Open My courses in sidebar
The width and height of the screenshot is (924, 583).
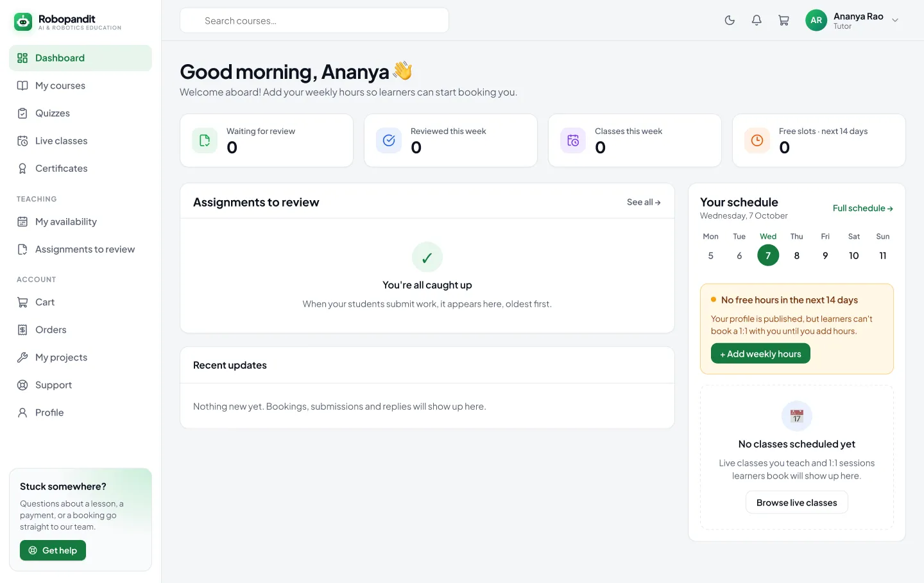pos(81,85)
